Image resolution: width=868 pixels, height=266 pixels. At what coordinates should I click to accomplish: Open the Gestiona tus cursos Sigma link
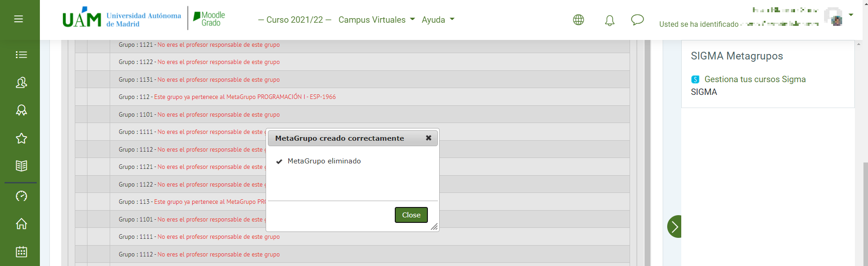coord(755,79)
